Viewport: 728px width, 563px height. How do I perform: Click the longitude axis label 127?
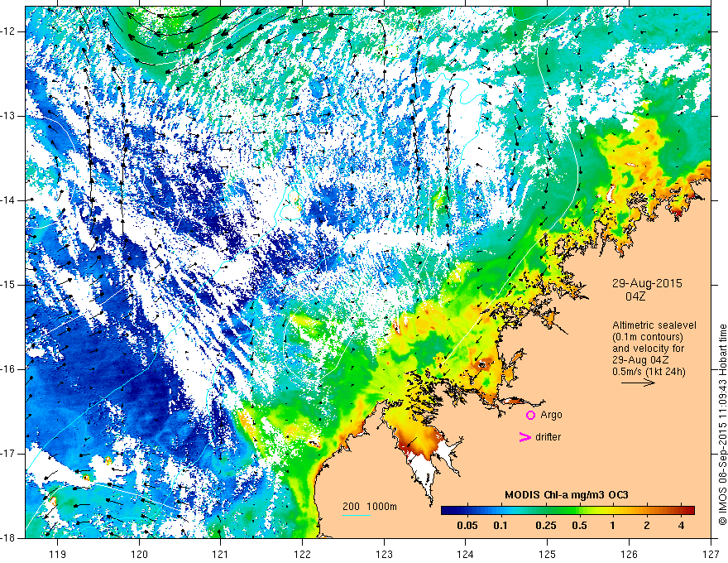click(711, 554)
